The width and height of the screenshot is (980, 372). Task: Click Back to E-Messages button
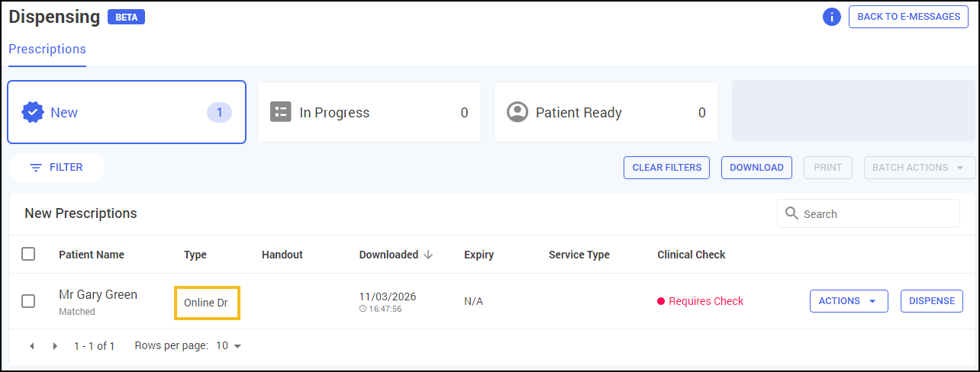[908, 16]
